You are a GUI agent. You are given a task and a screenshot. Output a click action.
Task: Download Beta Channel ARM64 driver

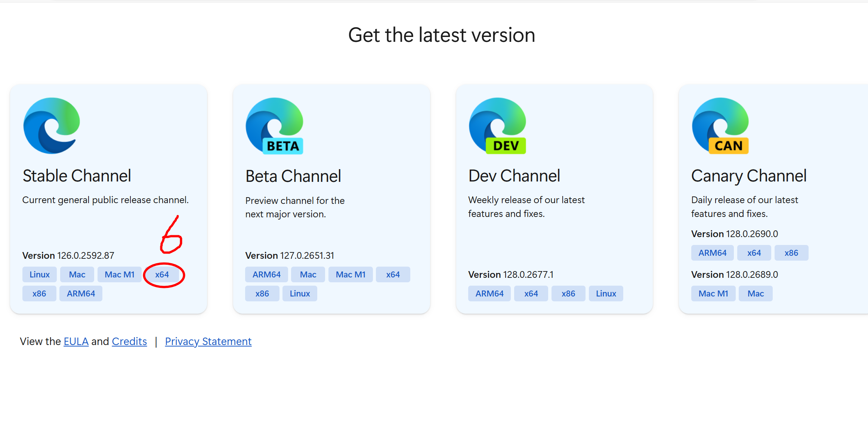pyautogui.click(x=266, y=274)
